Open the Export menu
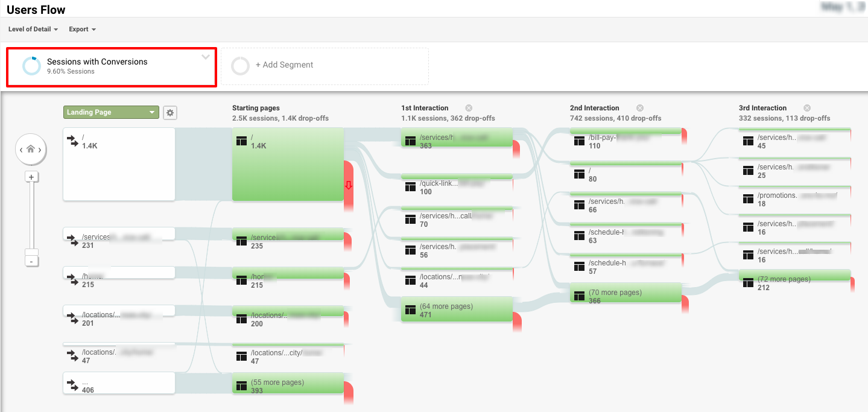The height and width of the screenshot is (412, 868). 81,29
